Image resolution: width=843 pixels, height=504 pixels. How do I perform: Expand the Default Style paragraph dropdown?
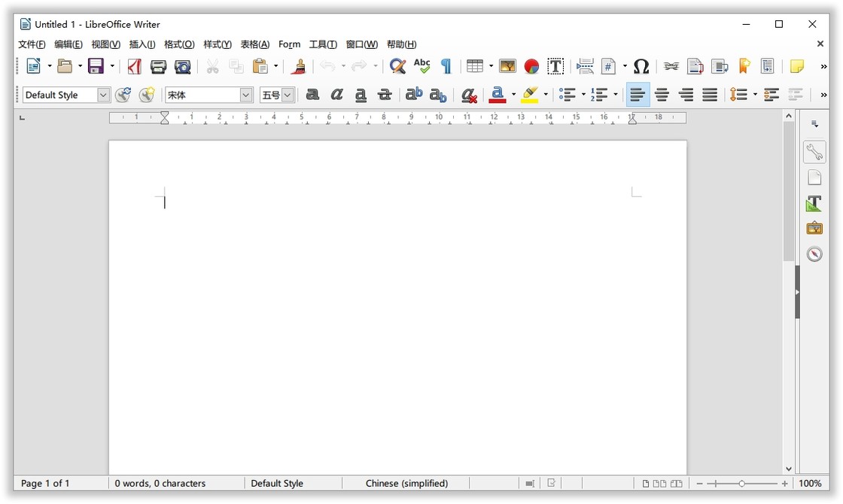click(x=103, y=95)
